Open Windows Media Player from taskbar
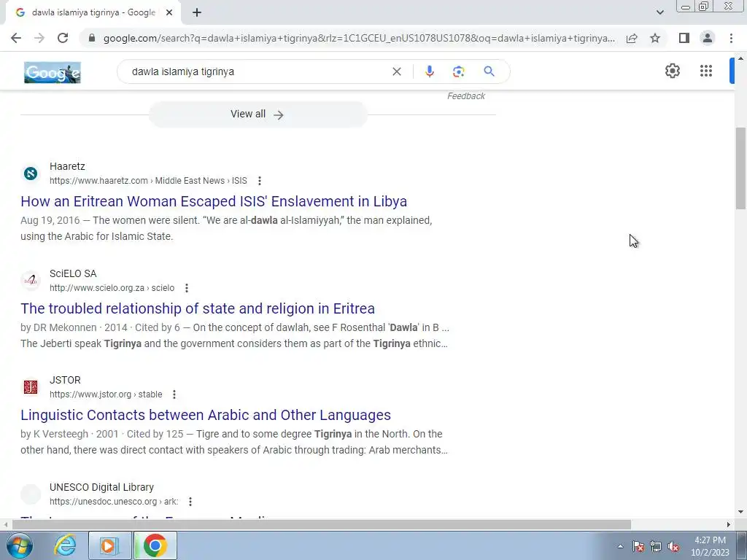 point(109,545)
